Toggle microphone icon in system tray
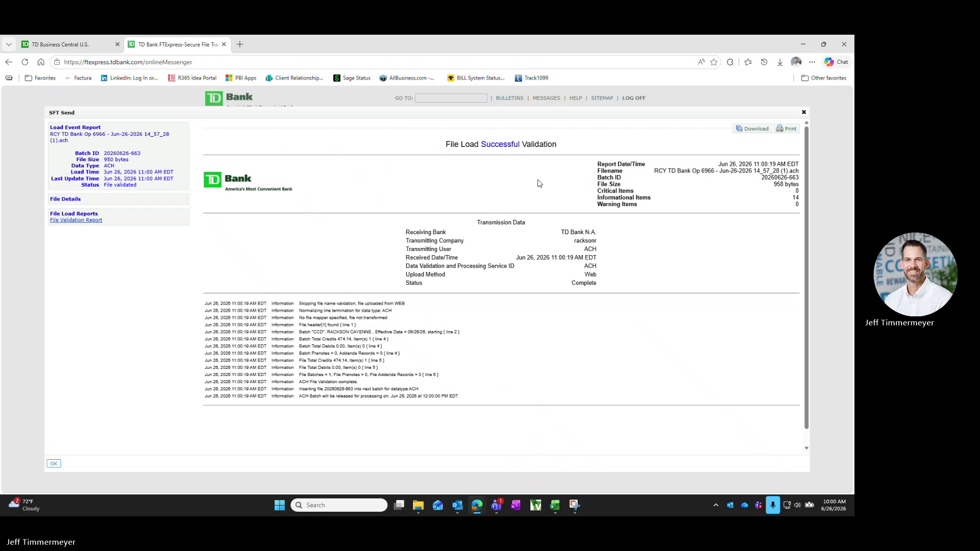Viewport: 980px width, 551px height. 773,505
